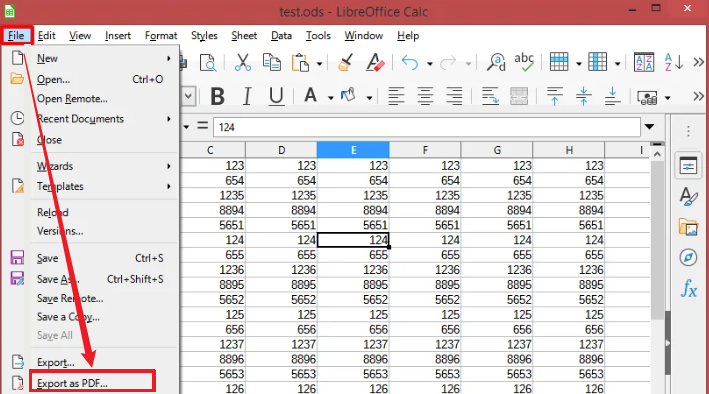
Task: Open sidebar Navigator compass icon
Action: [x=688, y=257]
